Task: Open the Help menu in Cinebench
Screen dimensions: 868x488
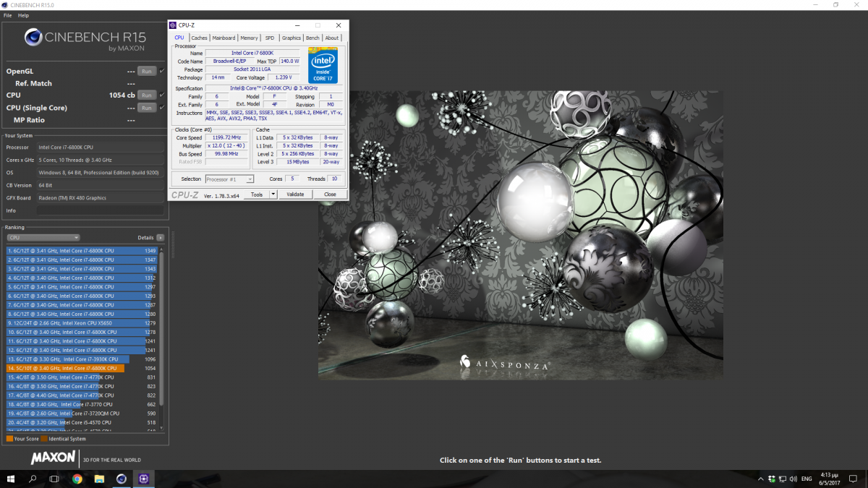Action: [23, 15]
